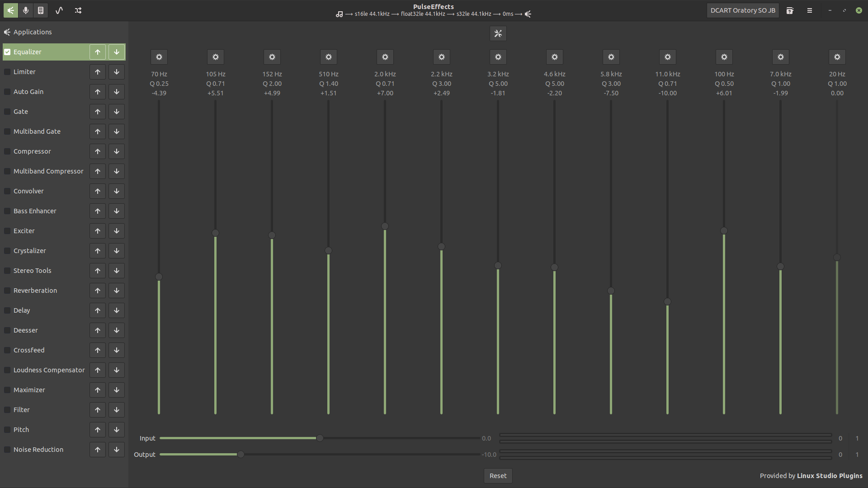
Task: Move Reverberation down in plugin order
Action: (117, 291)
